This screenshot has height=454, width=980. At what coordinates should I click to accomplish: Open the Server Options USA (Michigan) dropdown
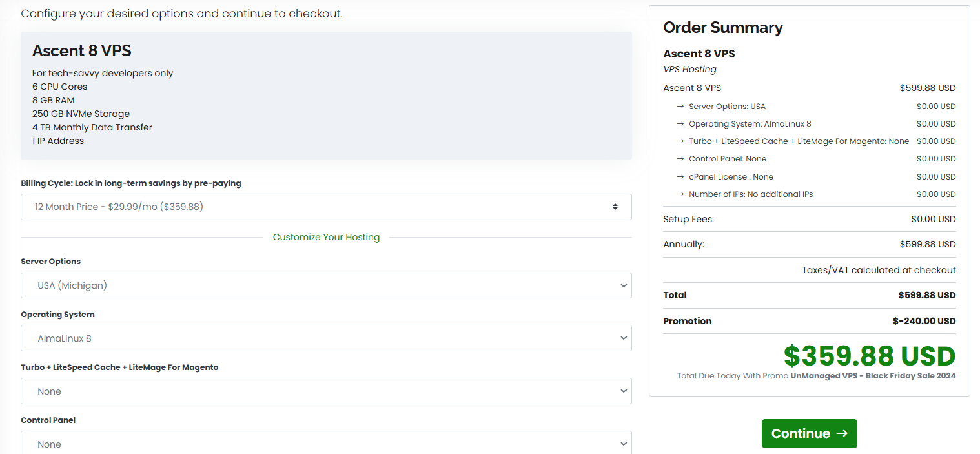(326, 285)
